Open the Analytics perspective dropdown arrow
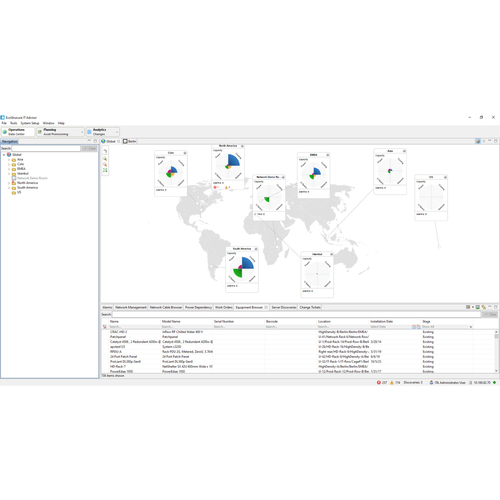 (117, 132)
